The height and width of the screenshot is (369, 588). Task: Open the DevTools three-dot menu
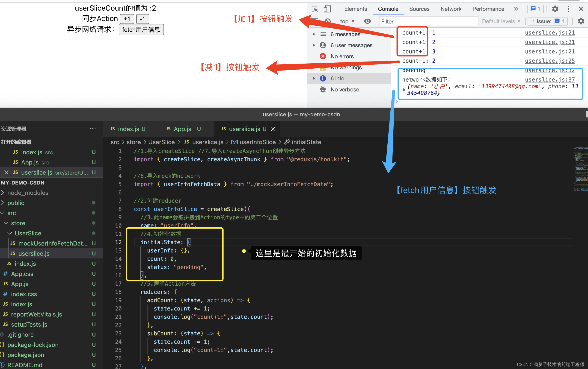(x=568, y=9)
